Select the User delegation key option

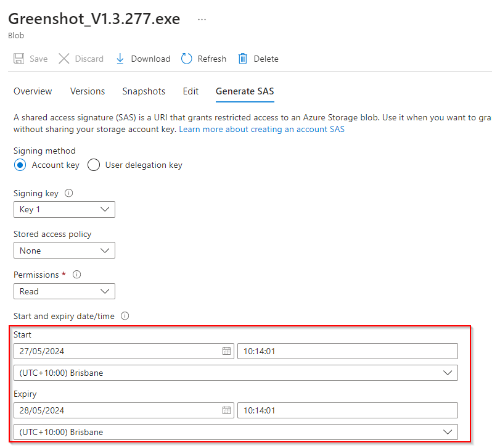coord(94,165)
